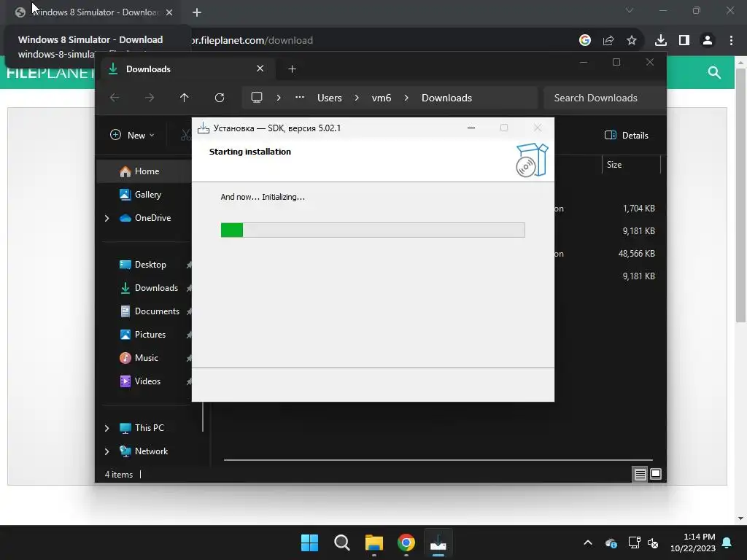This screenshot has width=747, height=560.
Task: Open Home in navigation pane
Action: (x=147, y=171)
